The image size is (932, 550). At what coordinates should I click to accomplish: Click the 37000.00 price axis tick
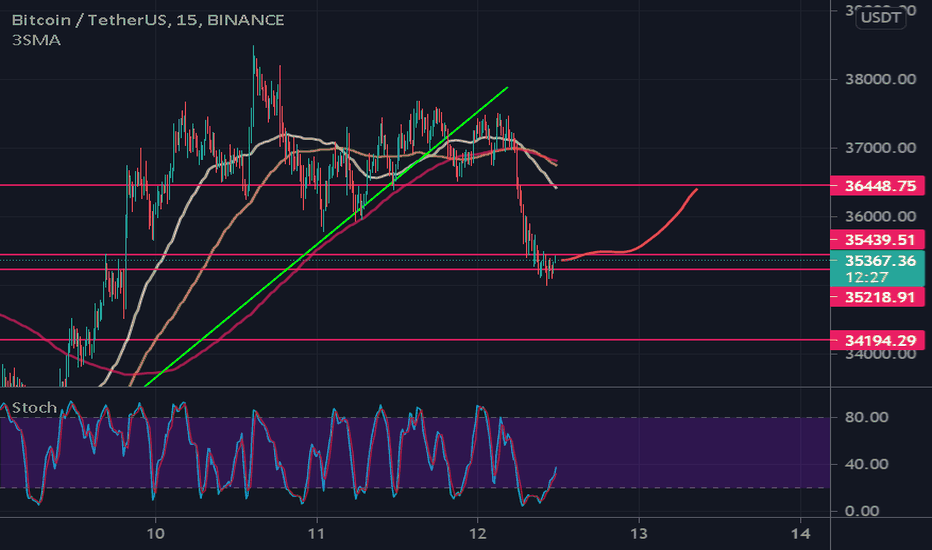pyautogui.click(x=880, y=147)
